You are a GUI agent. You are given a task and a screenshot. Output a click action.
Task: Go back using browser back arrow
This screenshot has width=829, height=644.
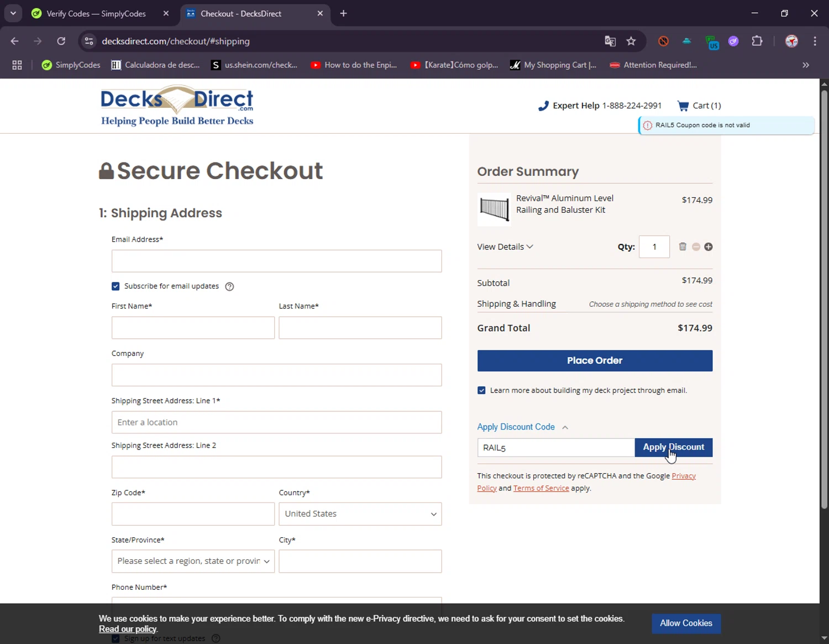[15, 41]
